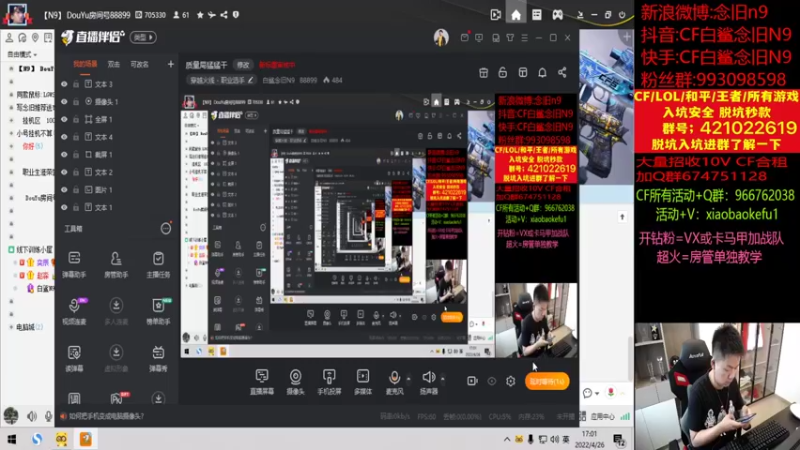Switch to the 双击 scene tab

(114, 64)
